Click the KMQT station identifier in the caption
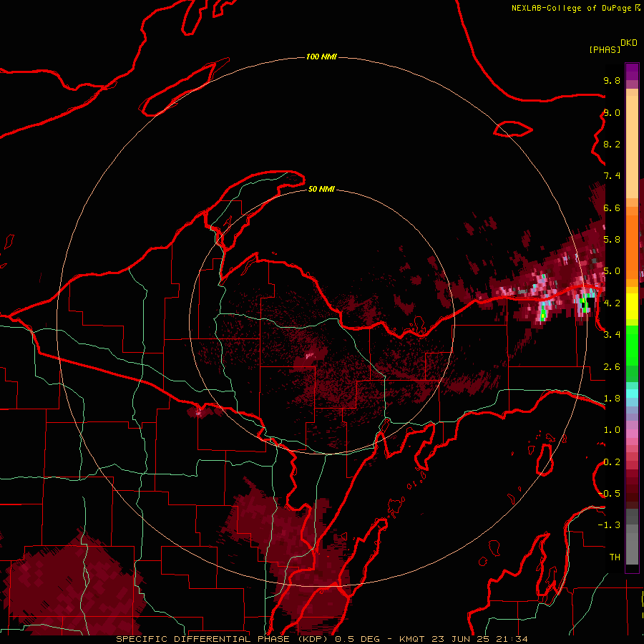This screenshot has width=644, height=644. point(412,639)
